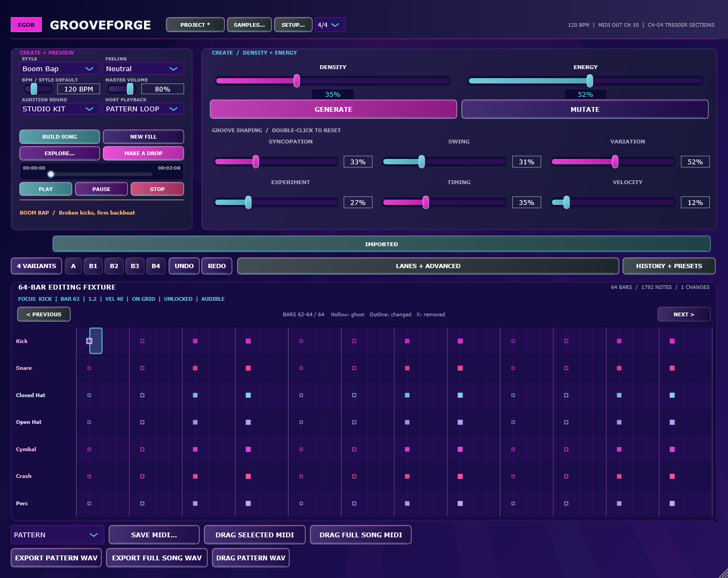Viewport: 728px width, 578px height.
Task: Expand the History + Presets panel
Action: click(669, 266)
